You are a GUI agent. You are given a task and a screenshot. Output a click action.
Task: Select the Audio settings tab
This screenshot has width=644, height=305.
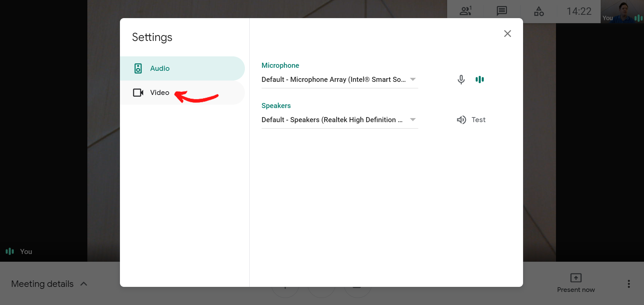160,68
